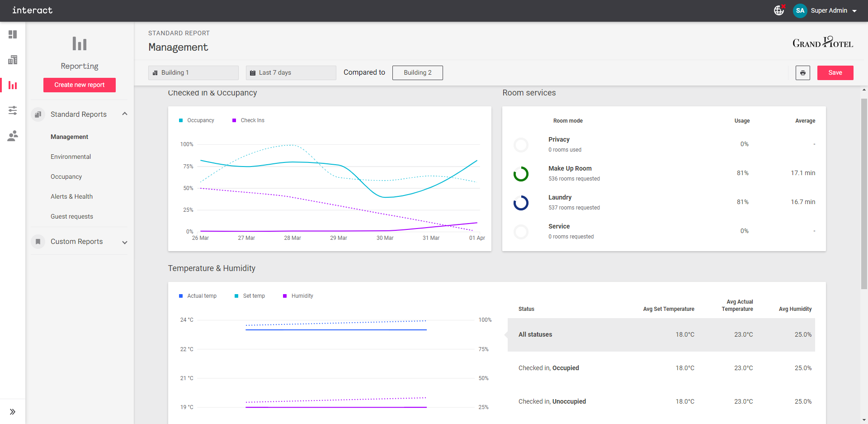Click the Create new report button
The height and width of the screenshot is (424, 868).
80,85
